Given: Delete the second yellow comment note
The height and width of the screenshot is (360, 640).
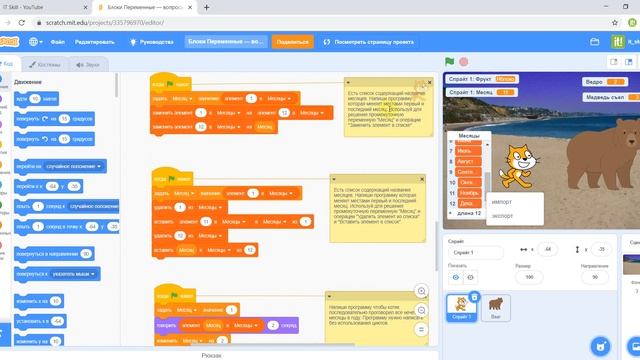Looking at the screenshot, I should [x=422, y=179].
